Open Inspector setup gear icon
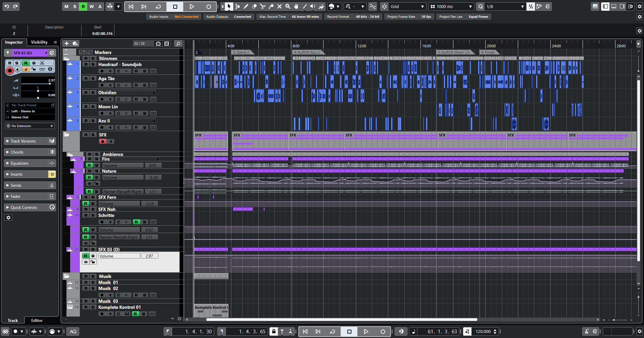Image resolution: width=644 pixels, height=338 pixels. (x=8, y=217)
